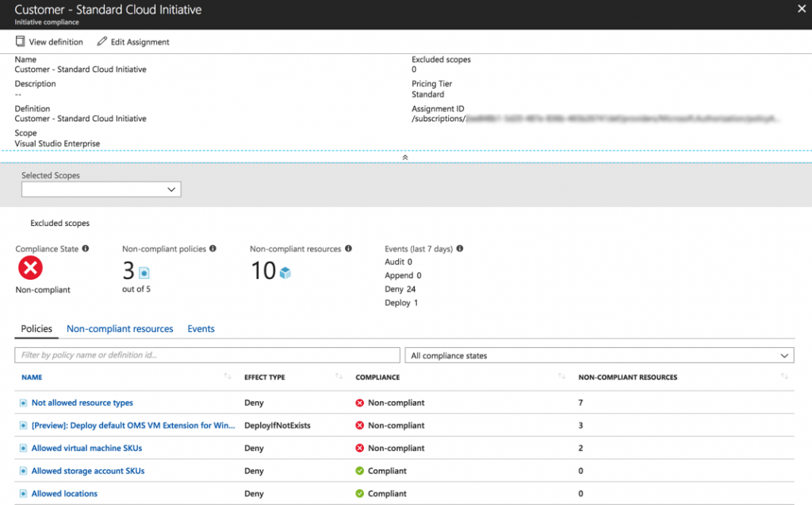
Task: Sort by the NAME column arrows
Action: pyautogui.click(x=228, y=377)
